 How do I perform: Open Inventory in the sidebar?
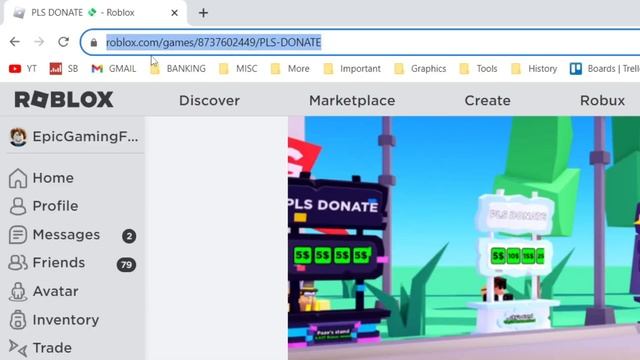(x=66, y=320)
